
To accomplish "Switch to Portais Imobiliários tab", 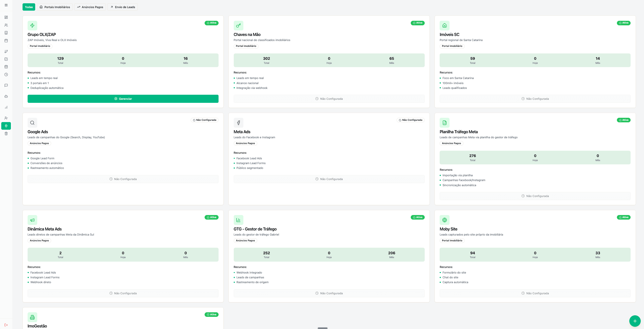I will 55,7.
